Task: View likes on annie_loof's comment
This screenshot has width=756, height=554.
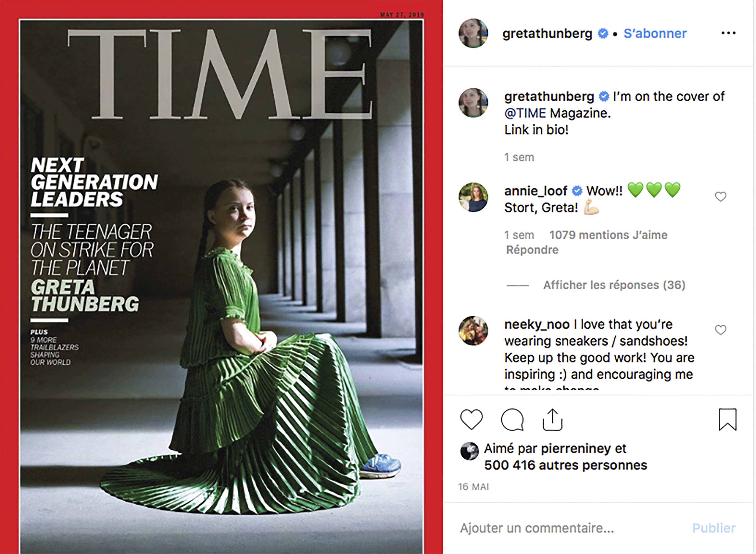Action: [608, 235]
